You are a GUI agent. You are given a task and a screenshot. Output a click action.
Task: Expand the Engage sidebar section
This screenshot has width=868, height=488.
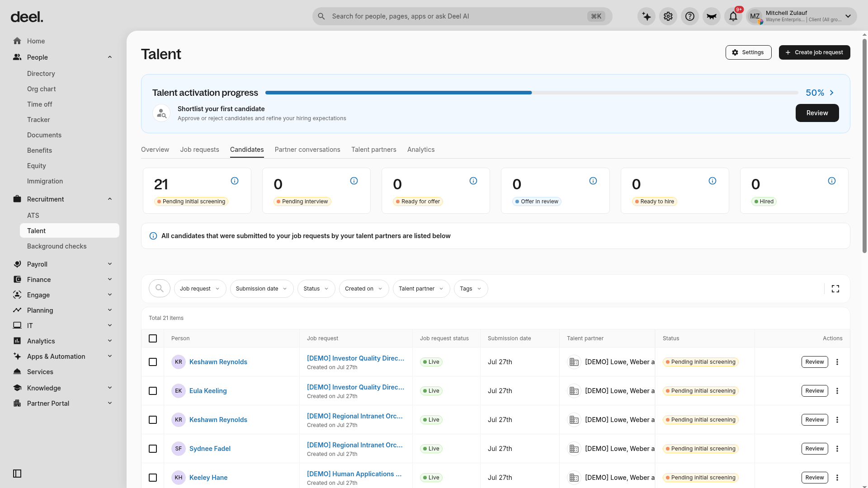pyautogui.click(x=63, y=295)
